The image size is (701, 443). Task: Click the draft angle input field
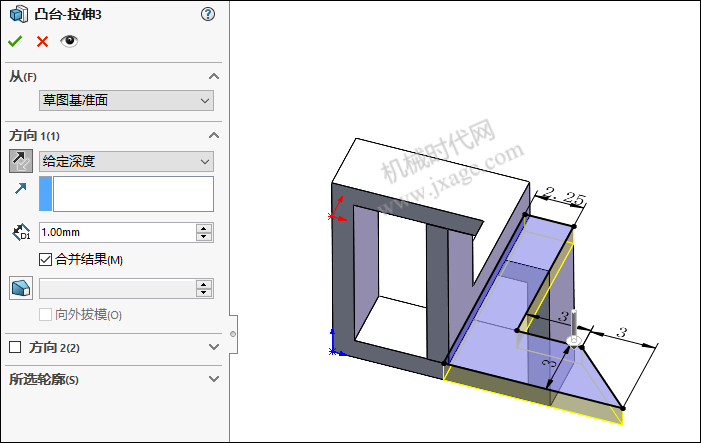[118, 289]
